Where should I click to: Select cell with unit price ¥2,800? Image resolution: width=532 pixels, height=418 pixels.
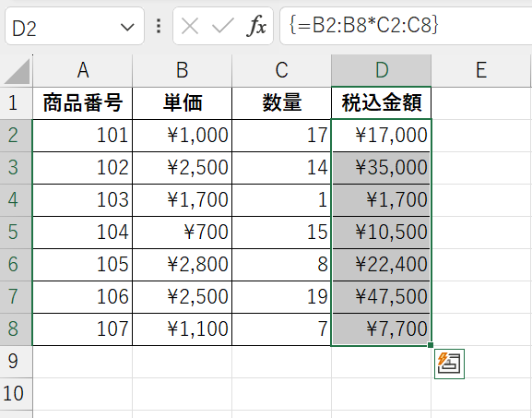pyautogui.click(x=183, y=264)
